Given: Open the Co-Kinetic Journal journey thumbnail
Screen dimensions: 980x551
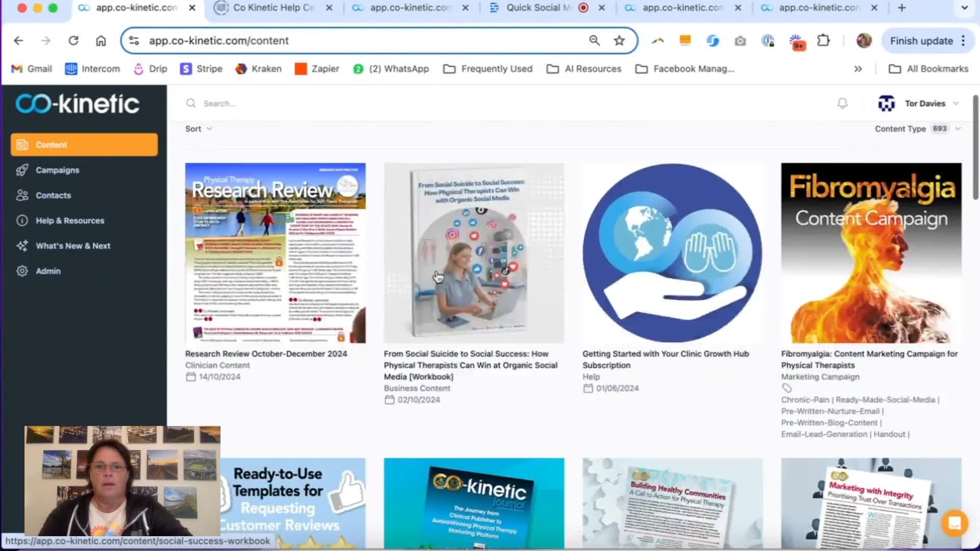Looking at the screenshot, I should click(474, 504).
